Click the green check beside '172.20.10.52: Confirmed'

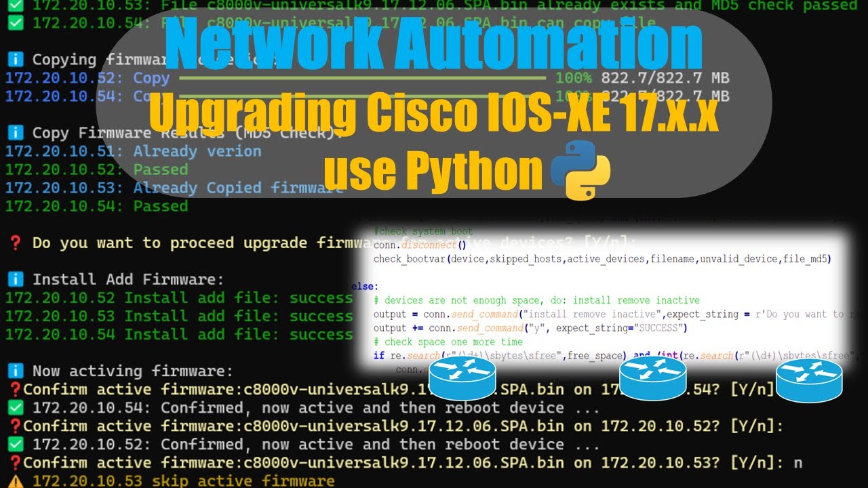click(15, 444)
